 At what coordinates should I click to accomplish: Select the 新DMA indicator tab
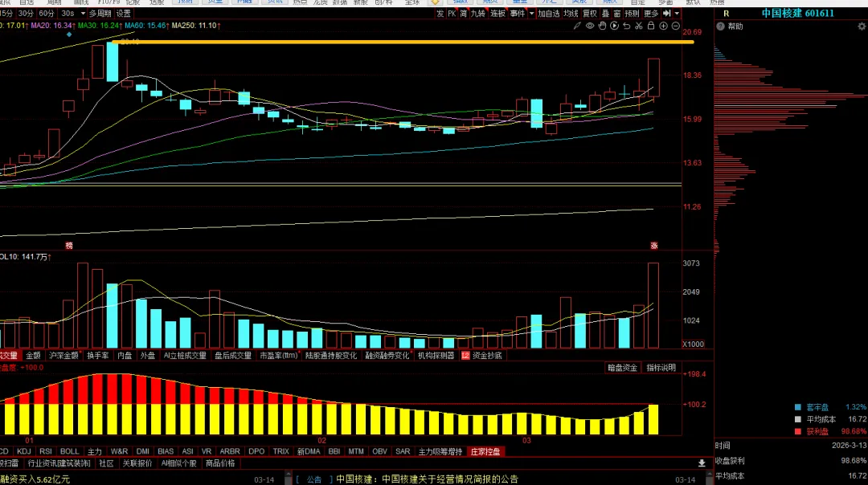[x=309, y=452]
